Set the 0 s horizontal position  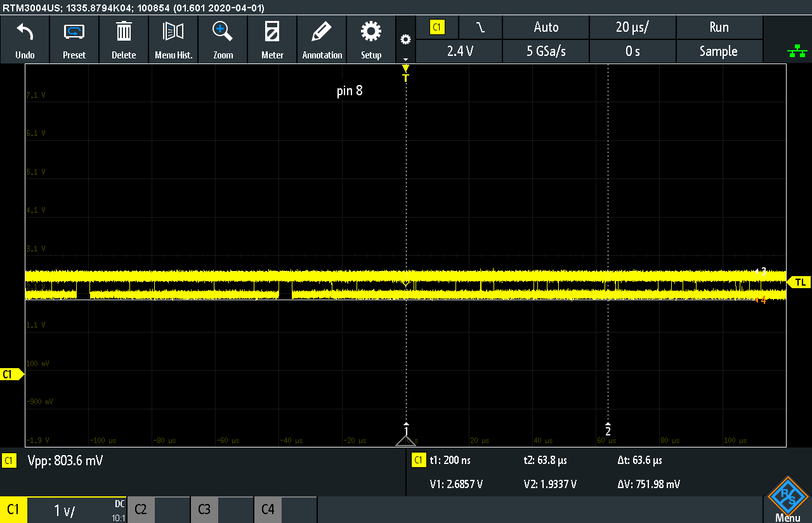[x=632, y=51]
